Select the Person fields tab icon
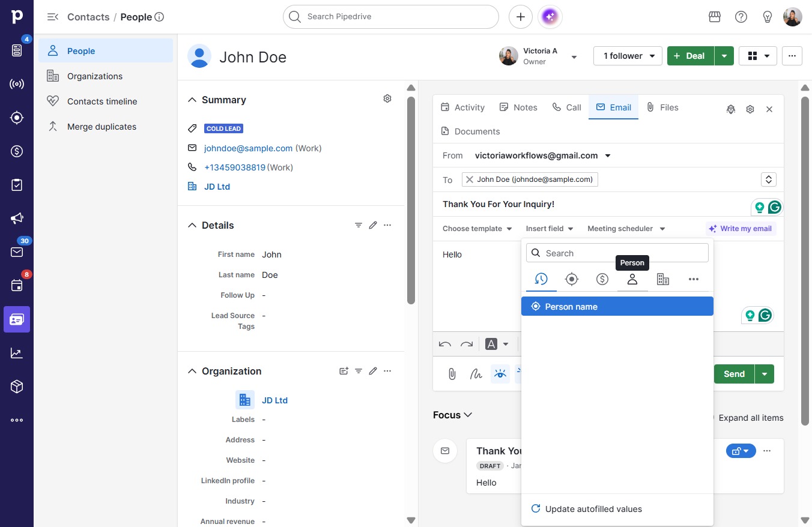This screenshot has height=527, width=812. [x=632, y=279]
